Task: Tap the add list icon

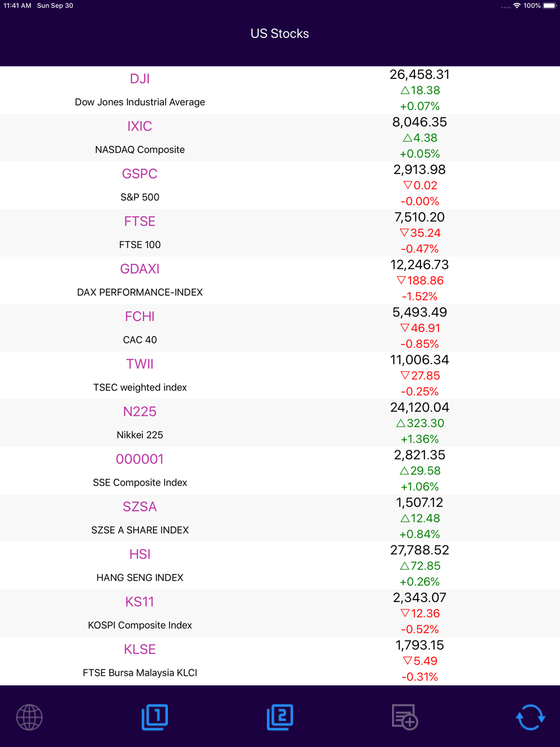Action: [405, 717]
